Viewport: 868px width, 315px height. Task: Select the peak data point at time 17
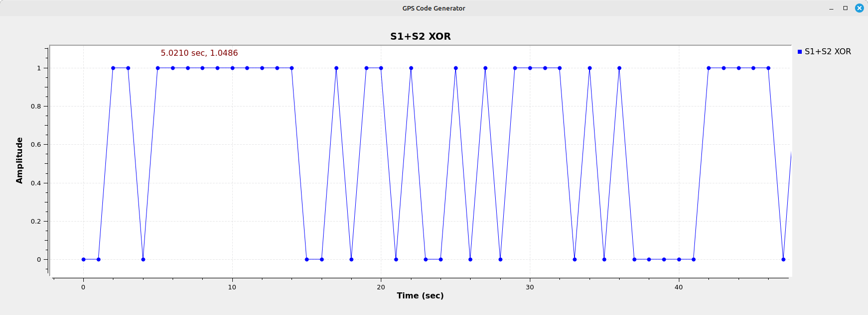pyautogui.click(x=336, y=68)
